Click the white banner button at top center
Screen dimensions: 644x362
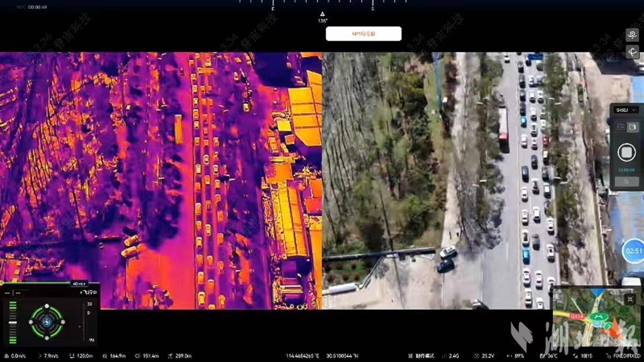coord(363,34)
